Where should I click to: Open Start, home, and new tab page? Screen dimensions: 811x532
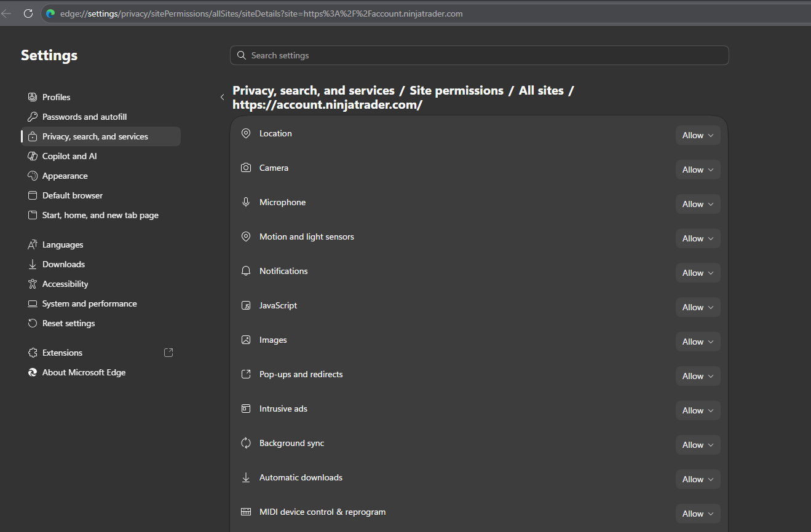(101, 215)
